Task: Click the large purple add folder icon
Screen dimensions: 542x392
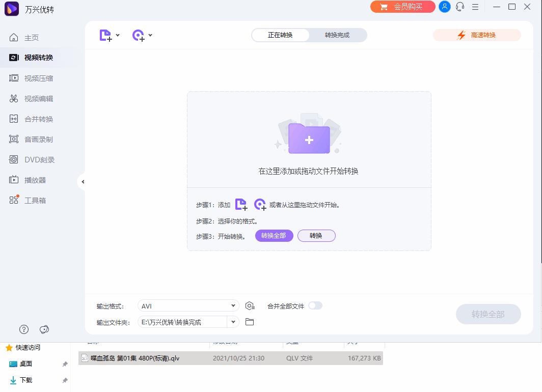Action: click(x=309, y=138)
